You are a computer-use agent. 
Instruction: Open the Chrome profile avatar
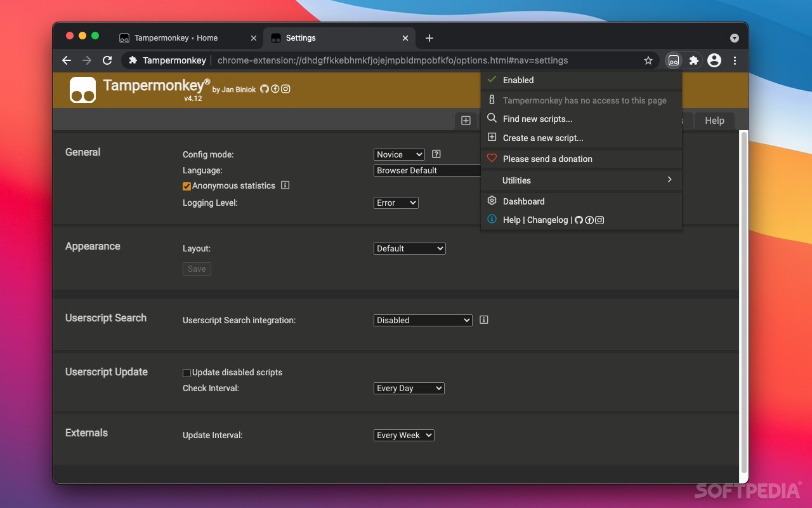tap(714, 60)
